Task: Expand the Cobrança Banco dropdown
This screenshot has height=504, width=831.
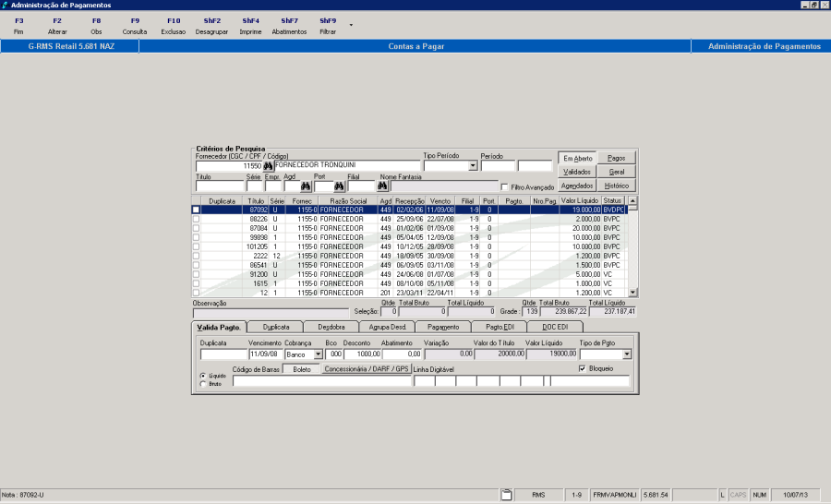Action: point(319,354)
